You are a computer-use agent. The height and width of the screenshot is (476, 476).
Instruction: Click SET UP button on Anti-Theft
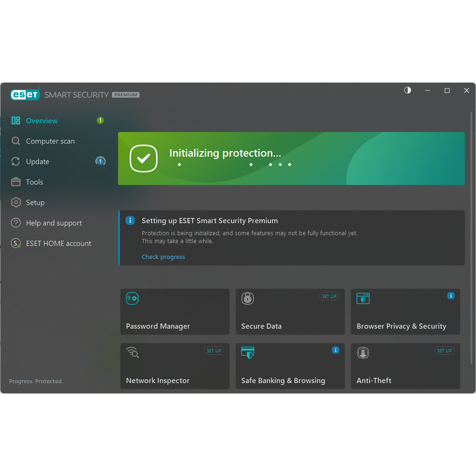444,350
